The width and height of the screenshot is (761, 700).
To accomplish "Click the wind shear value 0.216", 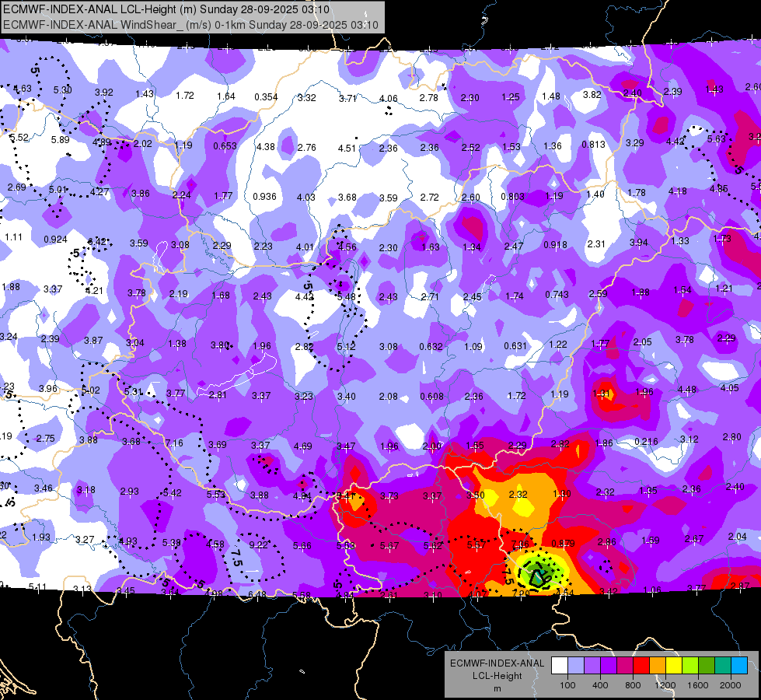I will [x=646, y=442].
